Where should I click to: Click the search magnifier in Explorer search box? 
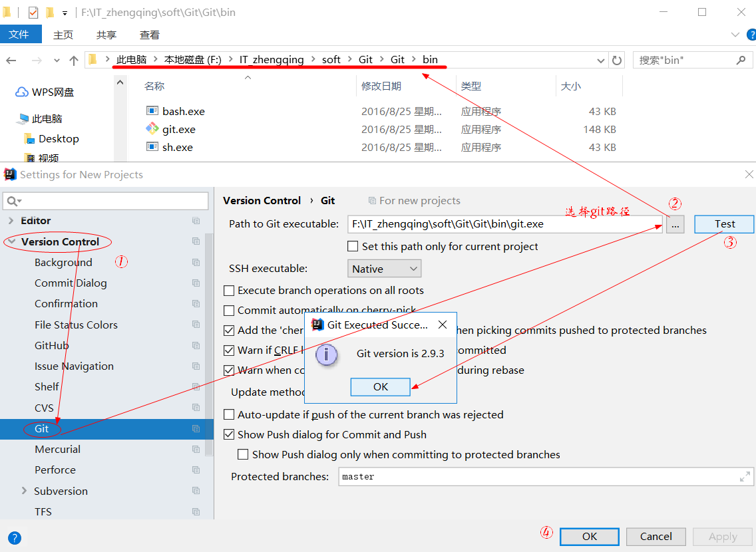click(x=741, y=61)
